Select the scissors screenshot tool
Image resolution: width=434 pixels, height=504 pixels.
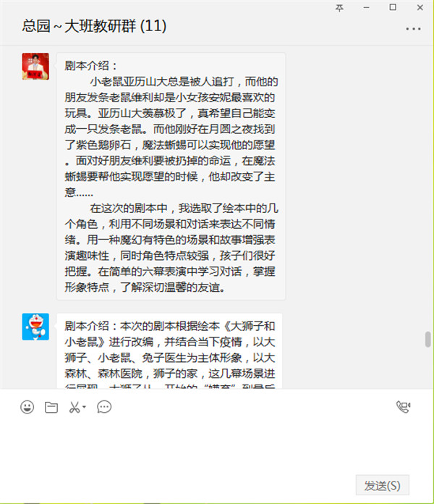(x=75, y=407)
